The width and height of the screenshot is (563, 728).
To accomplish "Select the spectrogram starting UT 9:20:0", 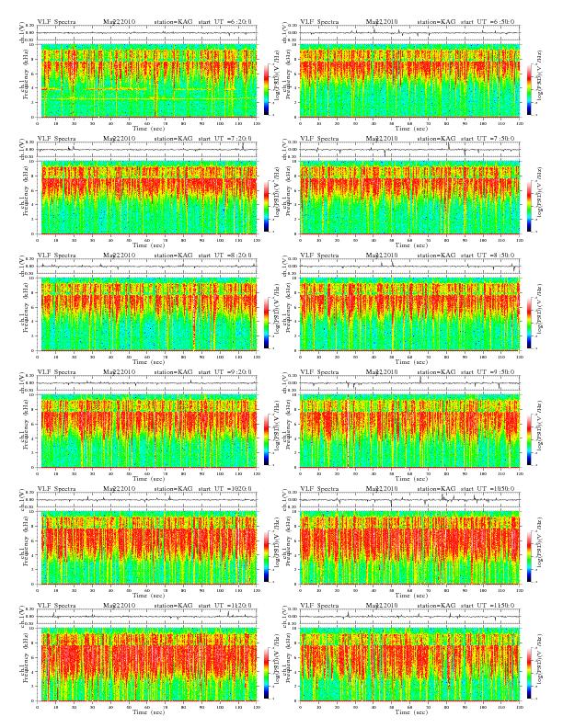I will click(147, 431).
